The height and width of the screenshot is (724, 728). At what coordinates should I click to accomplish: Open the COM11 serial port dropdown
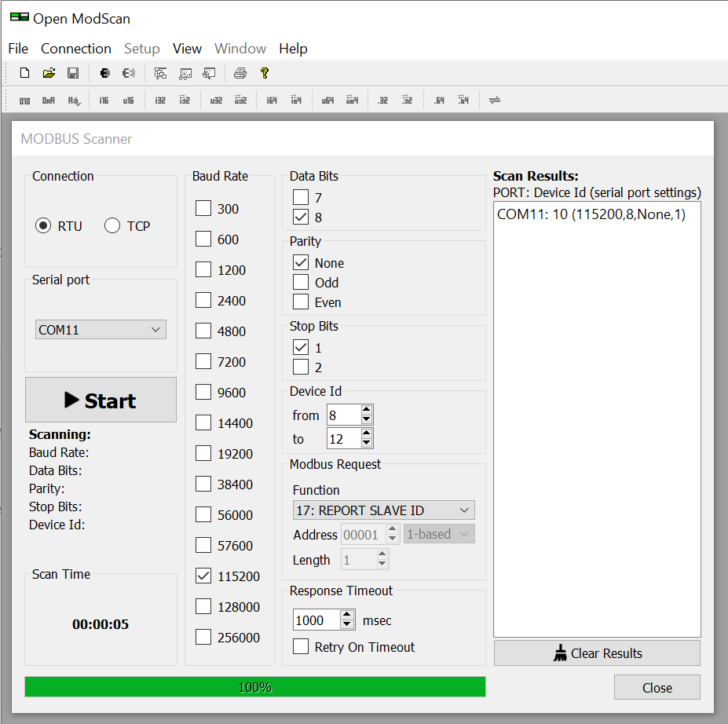pos(101,330)
